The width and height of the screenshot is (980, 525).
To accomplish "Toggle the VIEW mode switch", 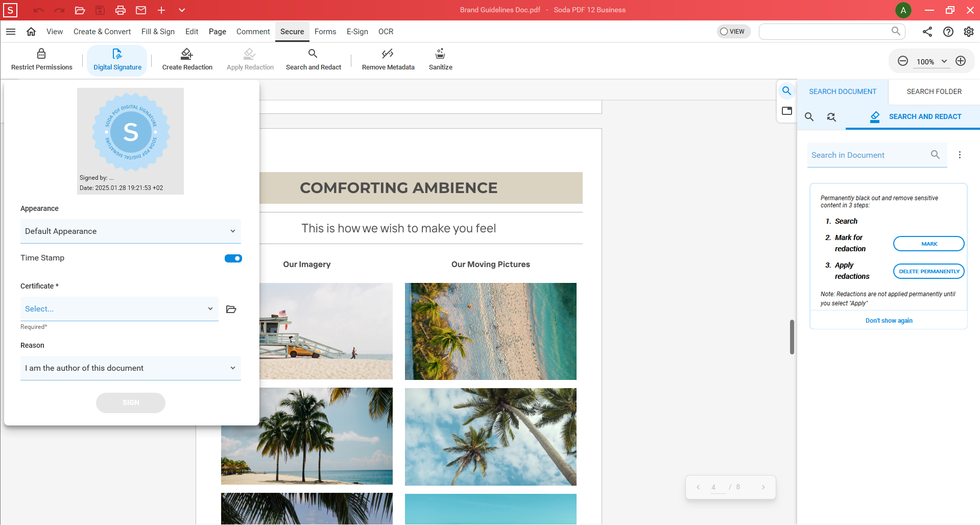I will 733,32.
